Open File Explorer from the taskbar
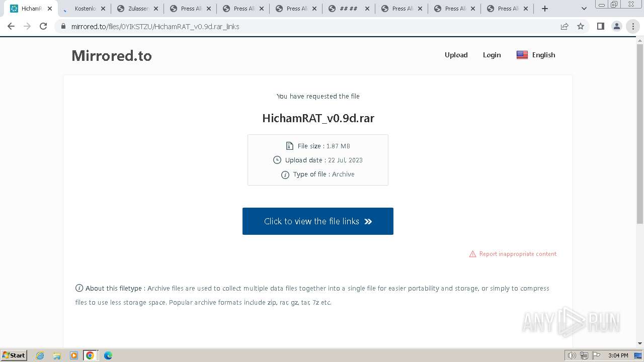The image size is (644, 362). (57, 355)
